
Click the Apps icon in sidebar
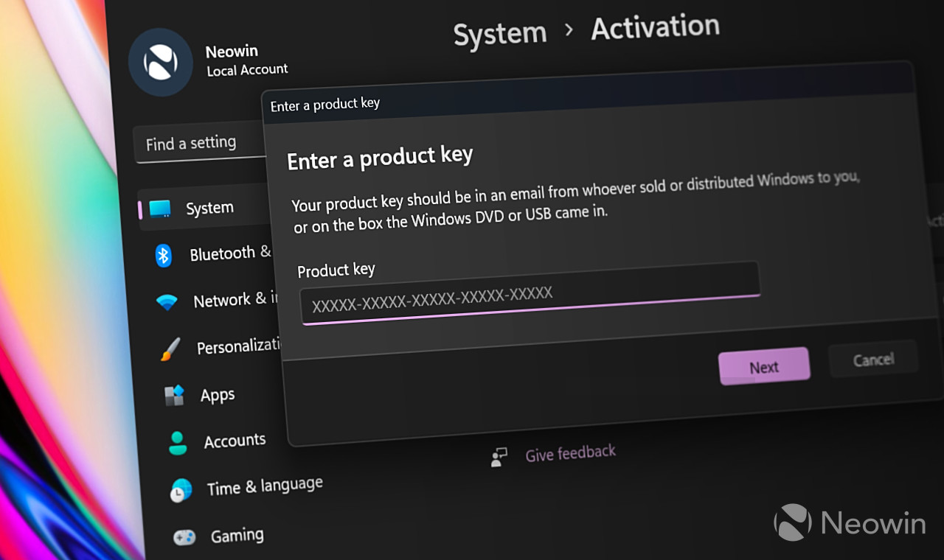coord(174,396)
